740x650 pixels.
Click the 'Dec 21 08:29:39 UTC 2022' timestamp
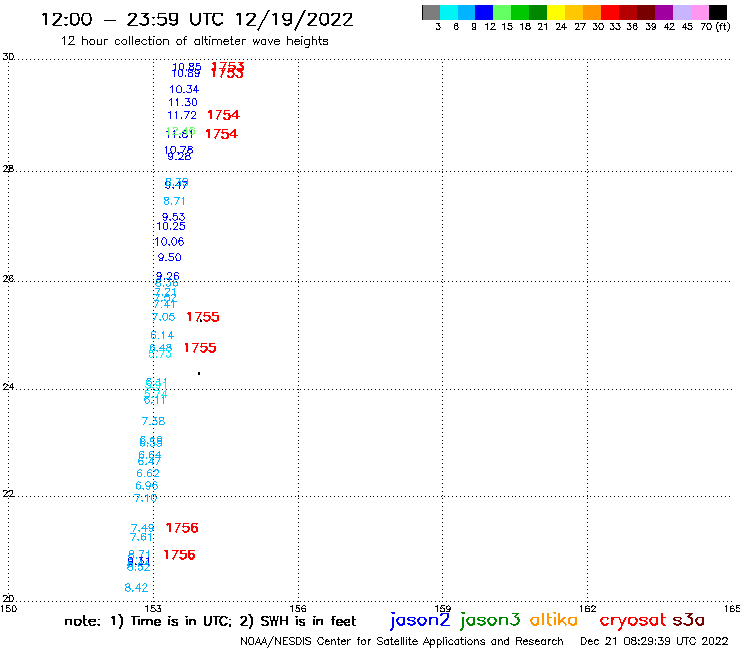(x=654, y=641)
